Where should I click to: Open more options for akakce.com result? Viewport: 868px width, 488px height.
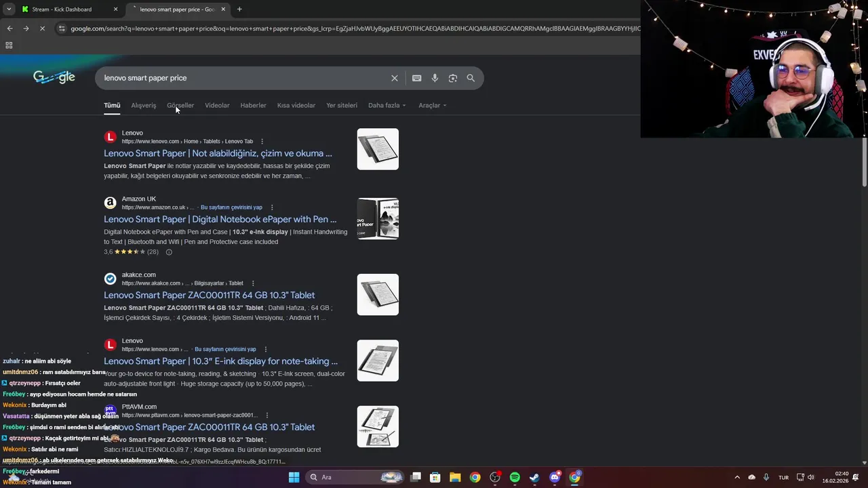click(x=253, y=283)
